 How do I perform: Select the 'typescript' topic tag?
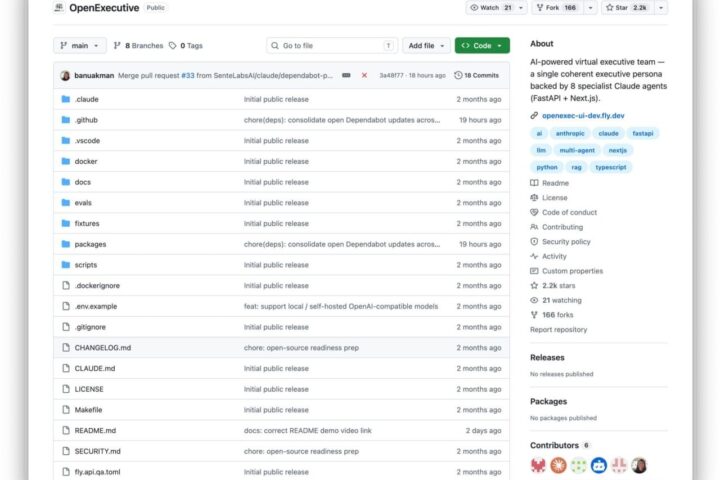[x=611, y=167]
